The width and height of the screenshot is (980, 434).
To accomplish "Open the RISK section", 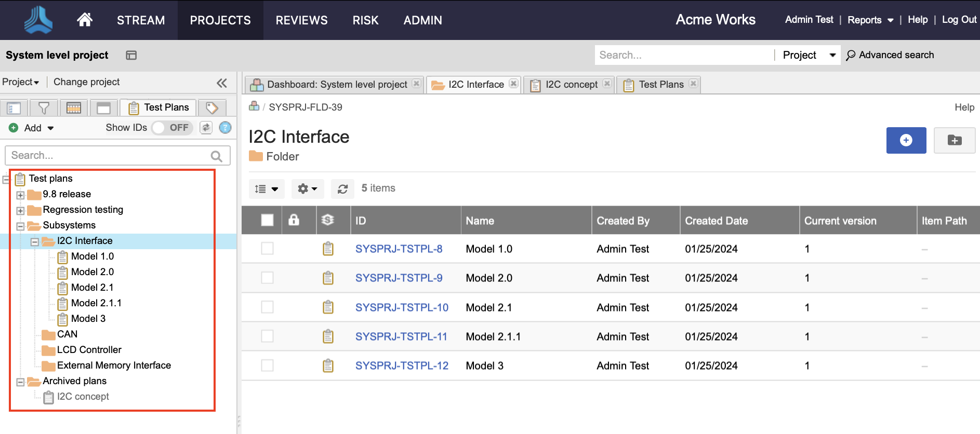I will (365, 20).
